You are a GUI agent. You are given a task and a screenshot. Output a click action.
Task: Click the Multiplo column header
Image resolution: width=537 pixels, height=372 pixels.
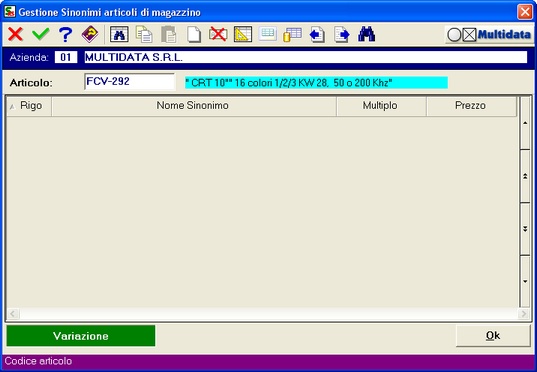point(381,106)
